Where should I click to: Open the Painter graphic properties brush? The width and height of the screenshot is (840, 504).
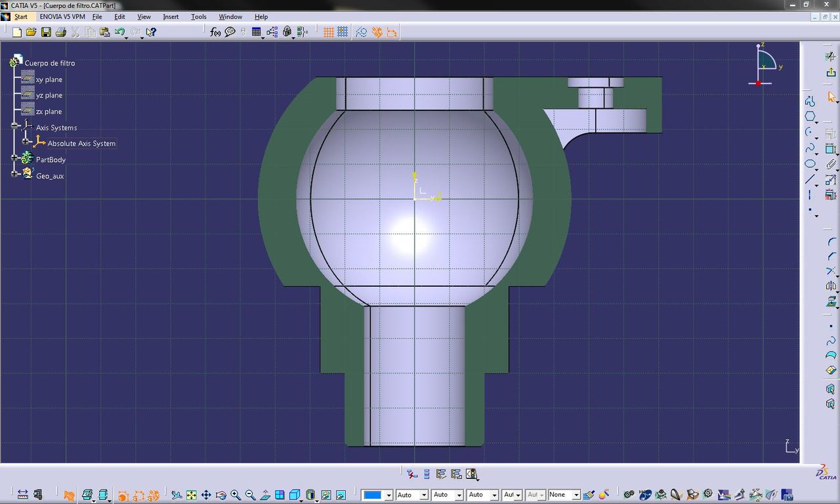589,495
